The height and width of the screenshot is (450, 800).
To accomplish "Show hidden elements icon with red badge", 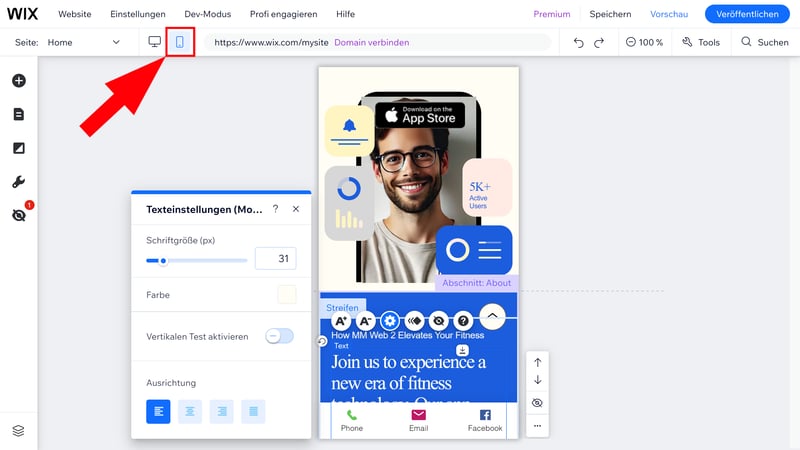I will (x=19, y=215).
